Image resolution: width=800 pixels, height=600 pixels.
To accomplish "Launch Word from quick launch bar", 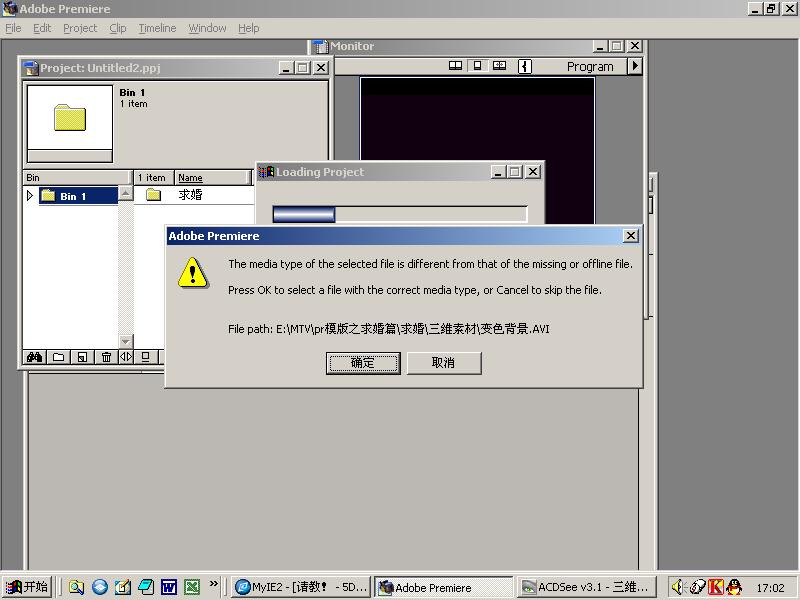I will click(x=169, y=587).
